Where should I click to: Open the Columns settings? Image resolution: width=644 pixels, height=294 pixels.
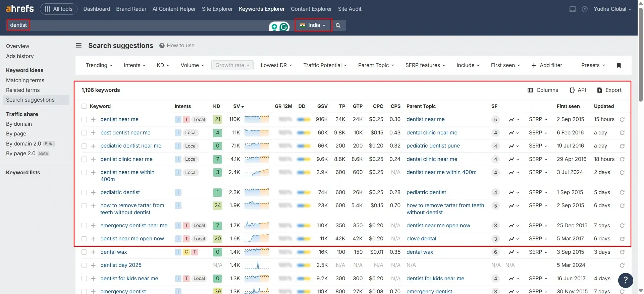click(543, 90)
